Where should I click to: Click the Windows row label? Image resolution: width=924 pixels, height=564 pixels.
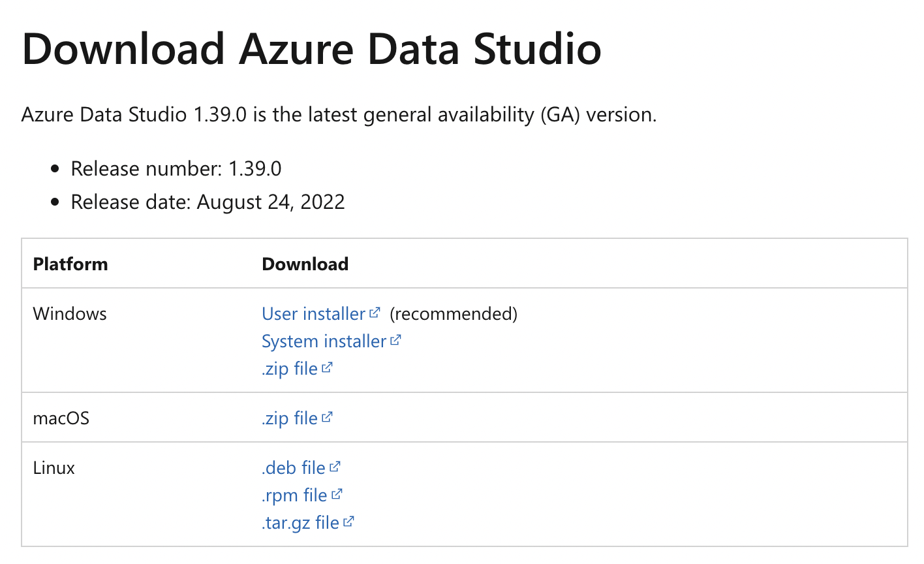[x=70, y=313]
